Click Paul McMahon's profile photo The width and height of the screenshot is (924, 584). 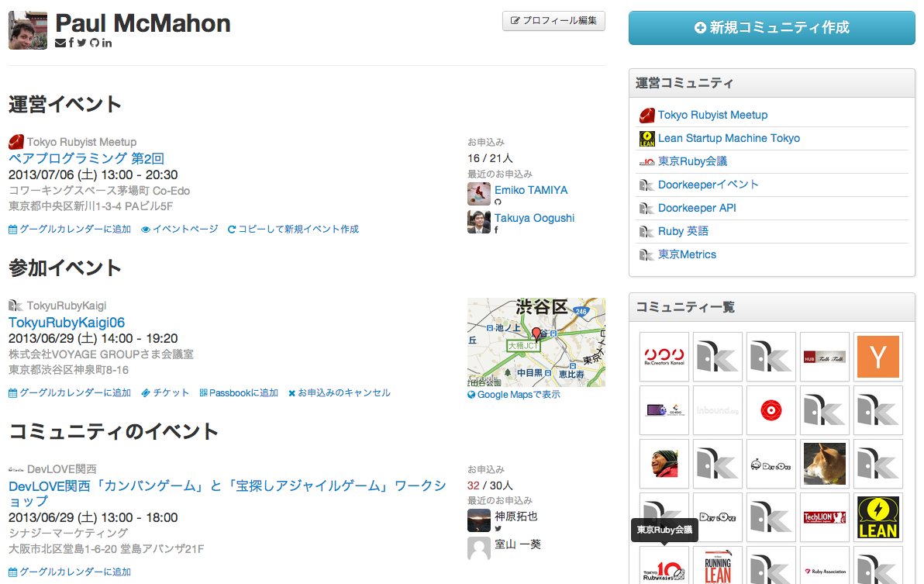(x=28, y=30)
